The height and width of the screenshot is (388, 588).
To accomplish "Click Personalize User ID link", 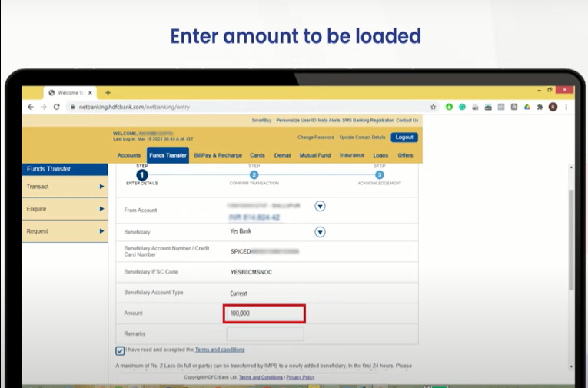I will 296,121.
